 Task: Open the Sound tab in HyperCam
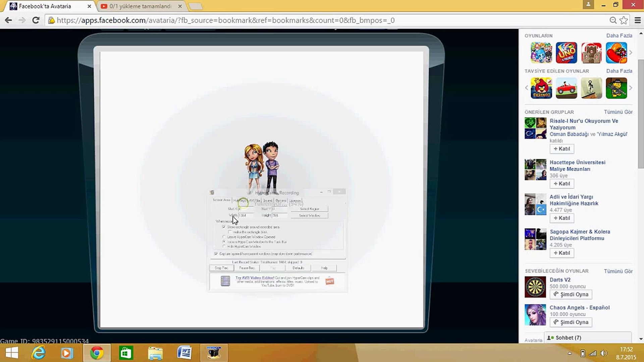click(x=267, y=200)
